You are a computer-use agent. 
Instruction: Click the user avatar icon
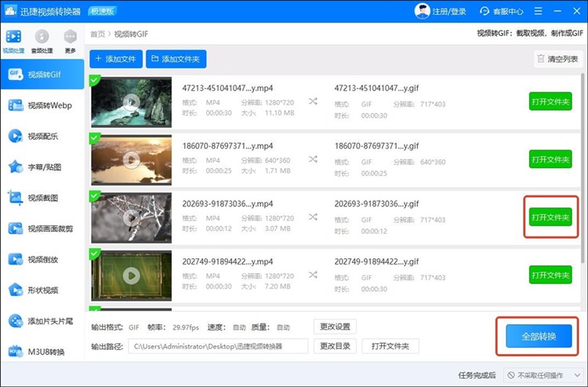pyautogui.click(x=422, y=11)
